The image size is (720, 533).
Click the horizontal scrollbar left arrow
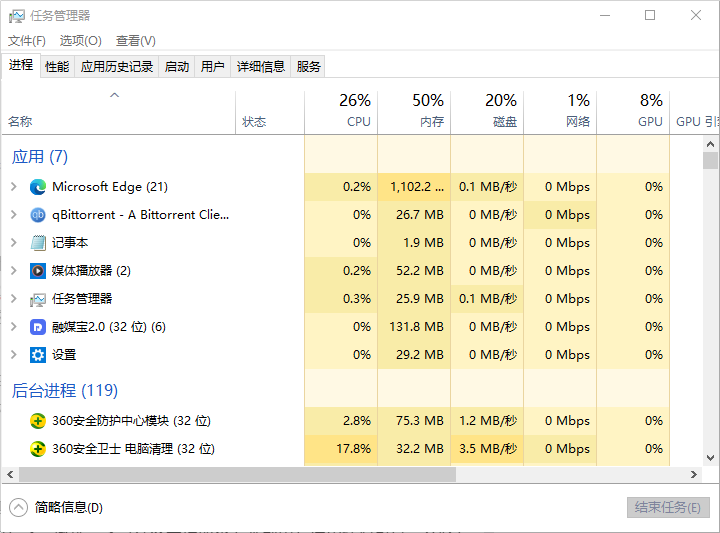click(x=10, y=475)
